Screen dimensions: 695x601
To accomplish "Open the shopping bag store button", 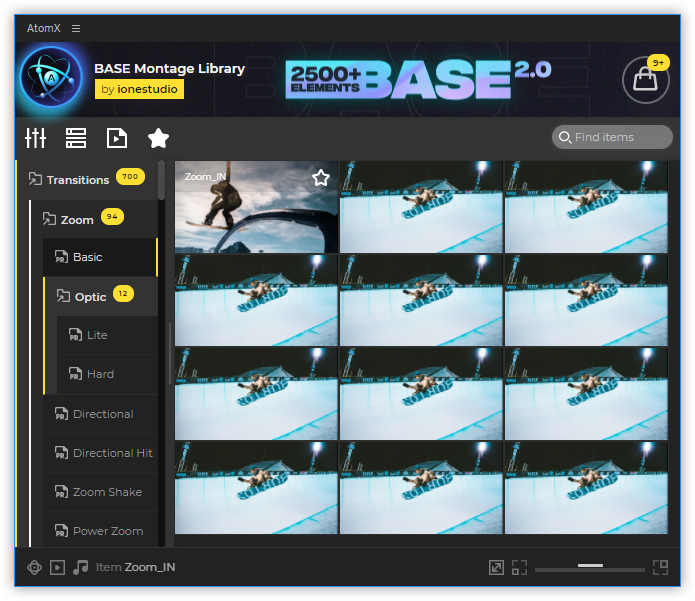I will click(x=645, y=80).
